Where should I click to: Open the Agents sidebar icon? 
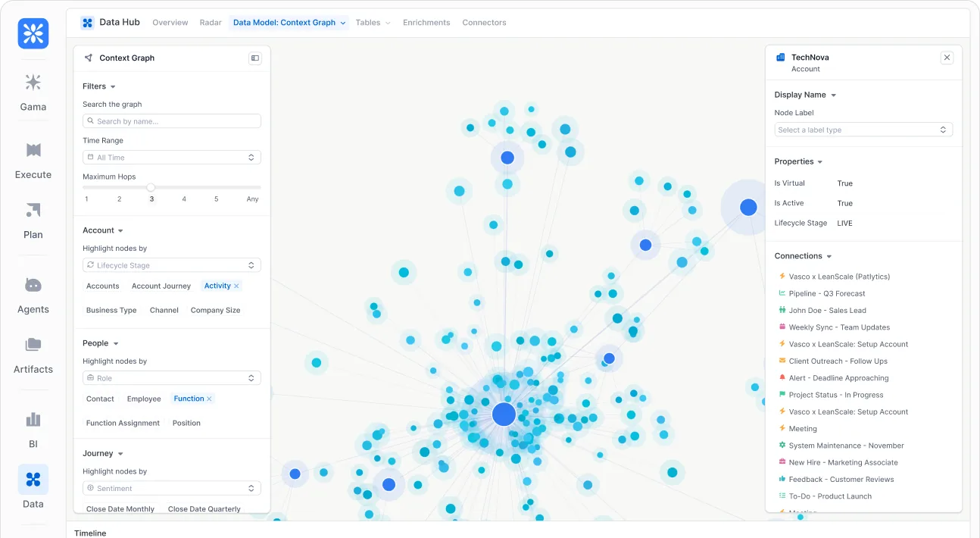33,285
